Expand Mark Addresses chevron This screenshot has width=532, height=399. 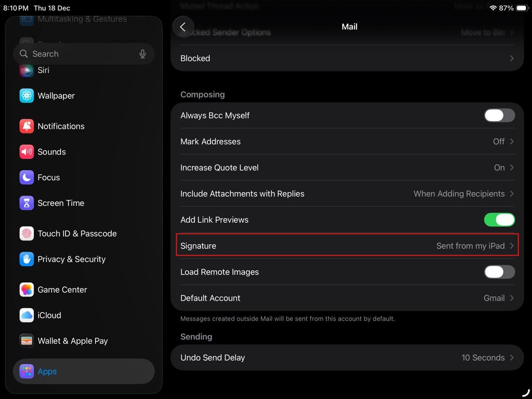tap(511, 141)
